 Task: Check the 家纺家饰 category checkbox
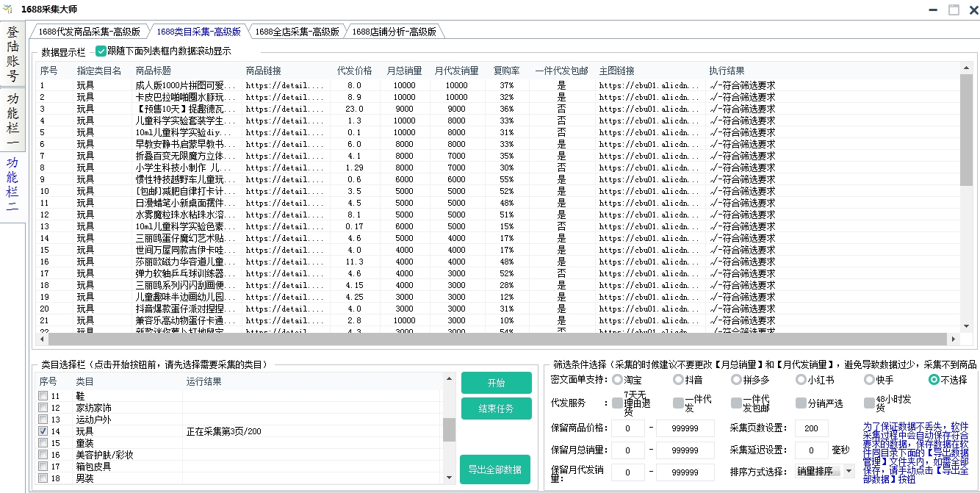(x=43, y=408)
